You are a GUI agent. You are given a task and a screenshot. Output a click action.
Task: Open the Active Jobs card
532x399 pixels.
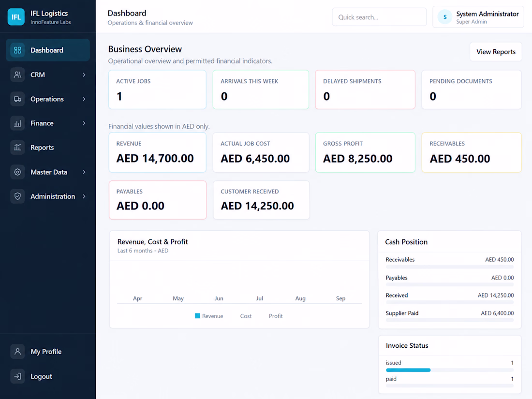tap(158, 89)
